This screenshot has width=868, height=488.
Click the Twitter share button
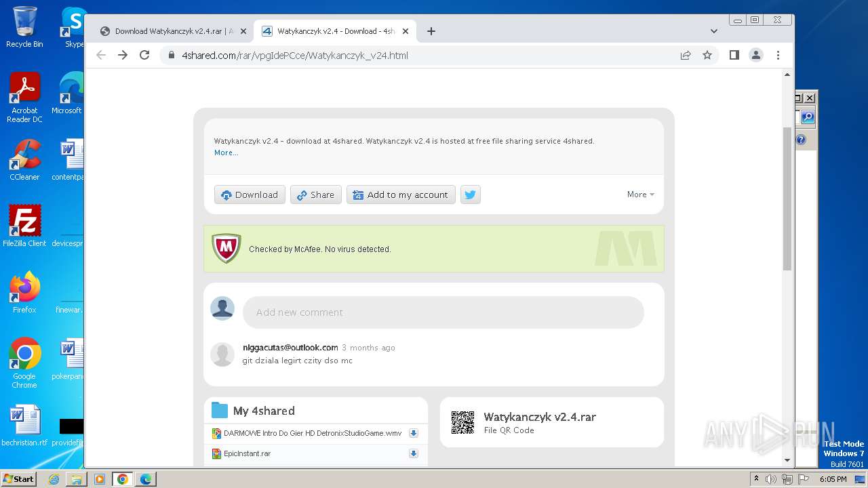(471, 195)
